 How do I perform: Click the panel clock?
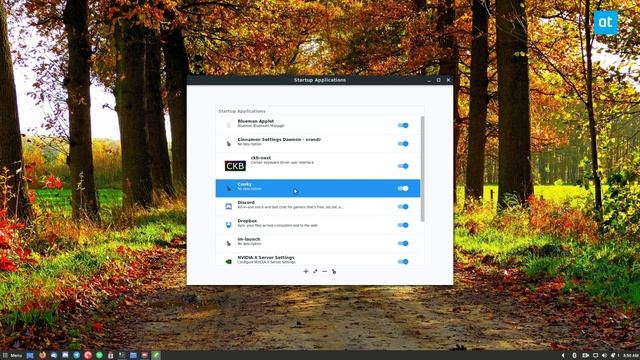tap(631, 356)
